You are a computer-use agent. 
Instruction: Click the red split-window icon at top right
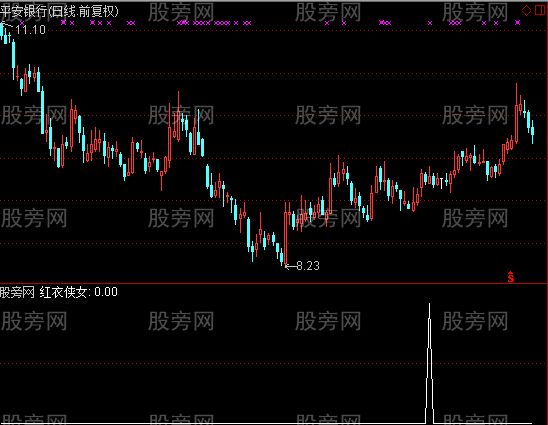(540, 11)
